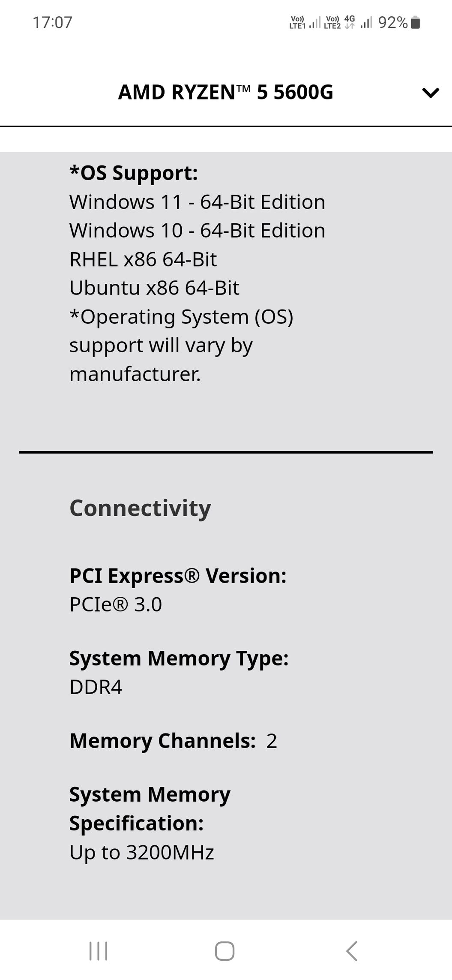
Task: Tap the 92% battery percentage
Action: (x=393, y=22)
